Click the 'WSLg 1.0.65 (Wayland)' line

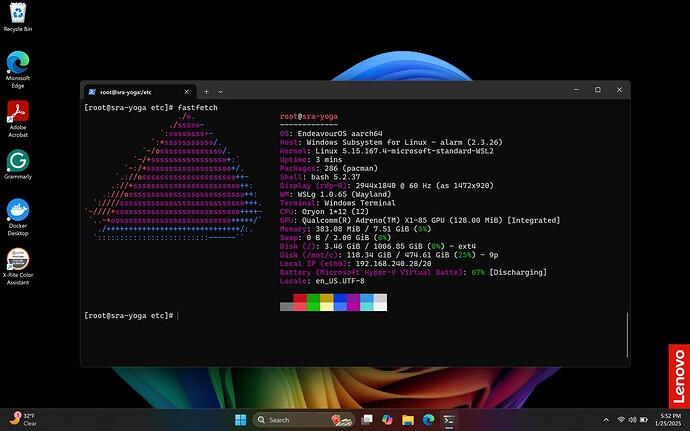(x=335, y=194)
